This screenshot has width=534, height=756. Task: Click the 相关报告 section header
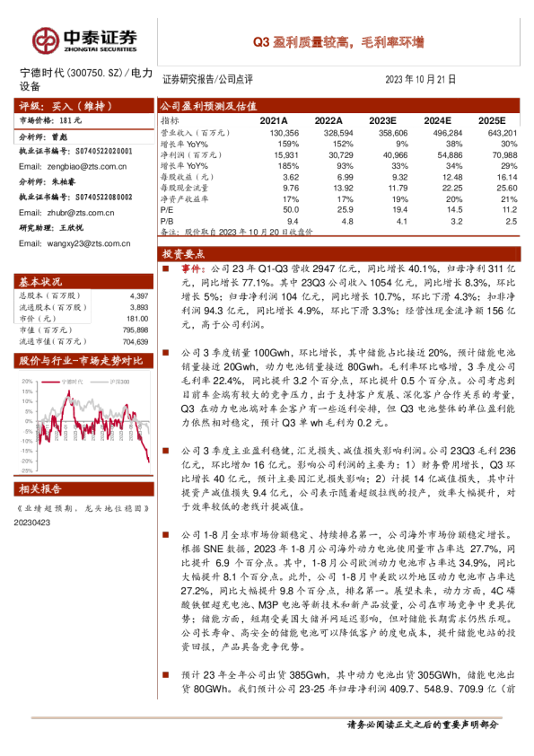point(83,489)
